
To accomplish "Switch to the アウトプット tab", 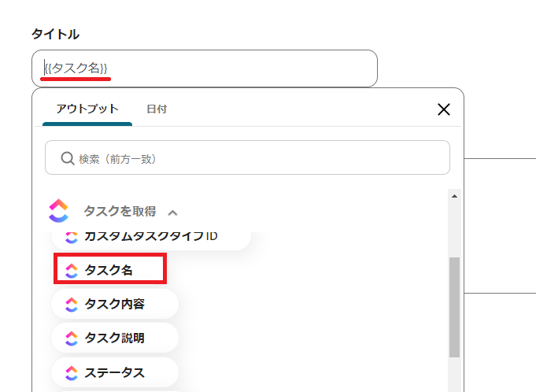I will [x=87, y=109].
